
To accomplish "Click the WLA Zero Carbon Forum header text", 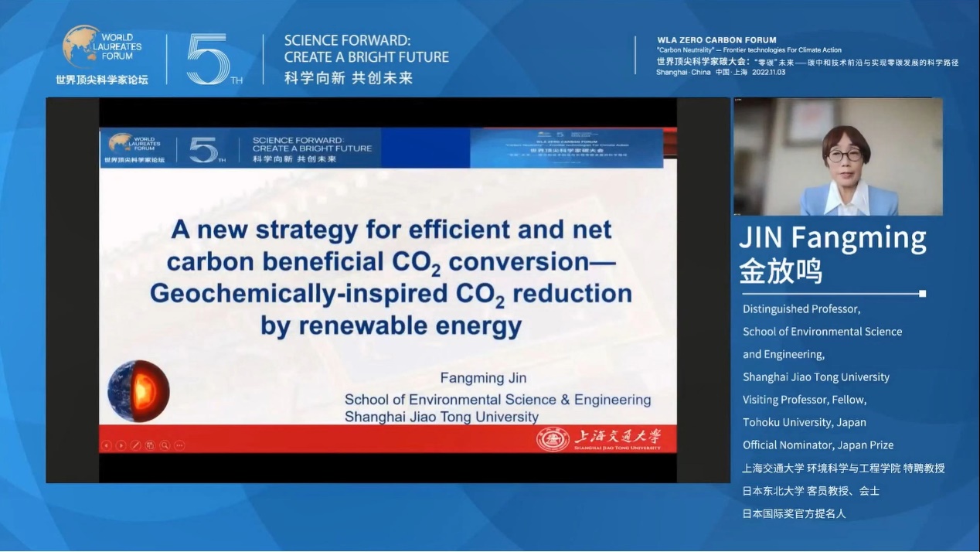I will coord(716,40).
